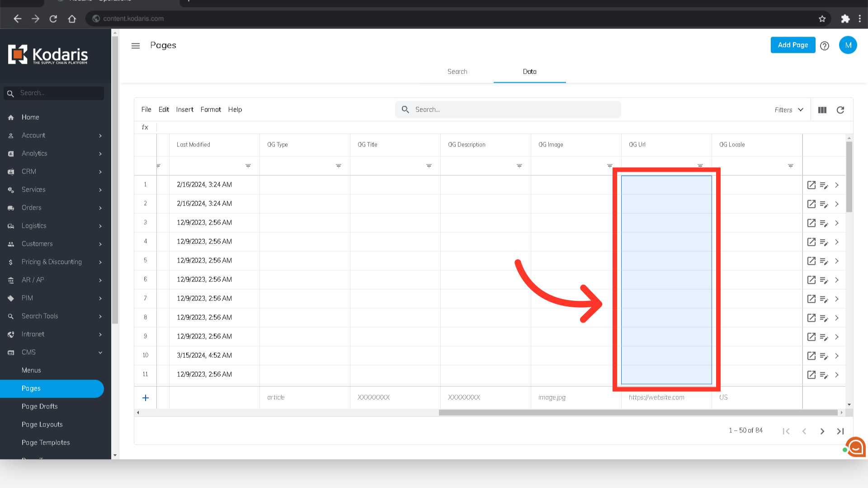
Task: Refresh the pages table
Action: 840,110
